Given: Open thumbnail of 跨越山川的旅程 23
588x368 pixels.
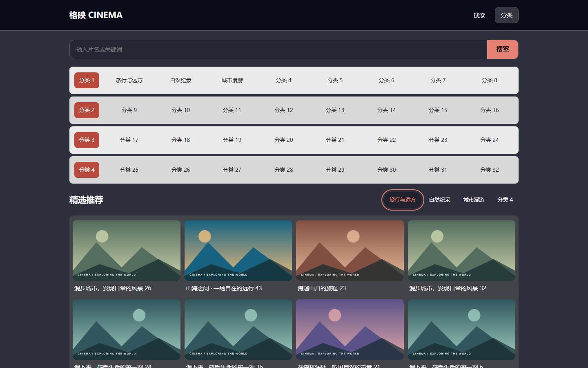Looking at the screenshot, I should [350, 251].
